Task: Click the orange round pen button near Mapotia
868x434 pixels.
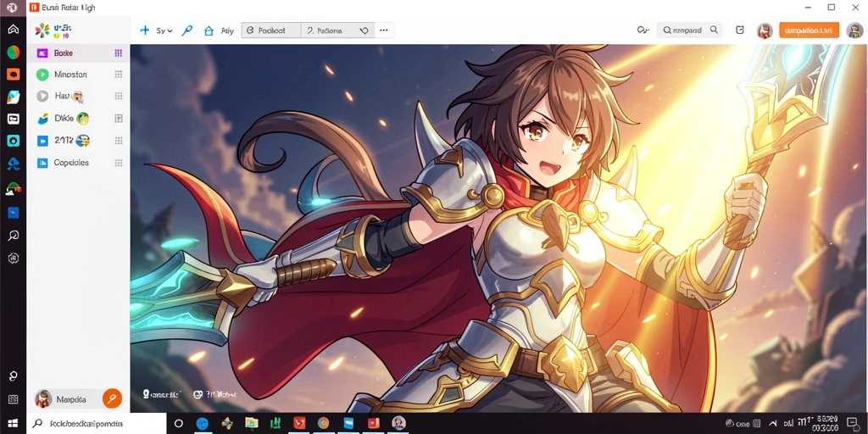Action: tap(113, 398)
